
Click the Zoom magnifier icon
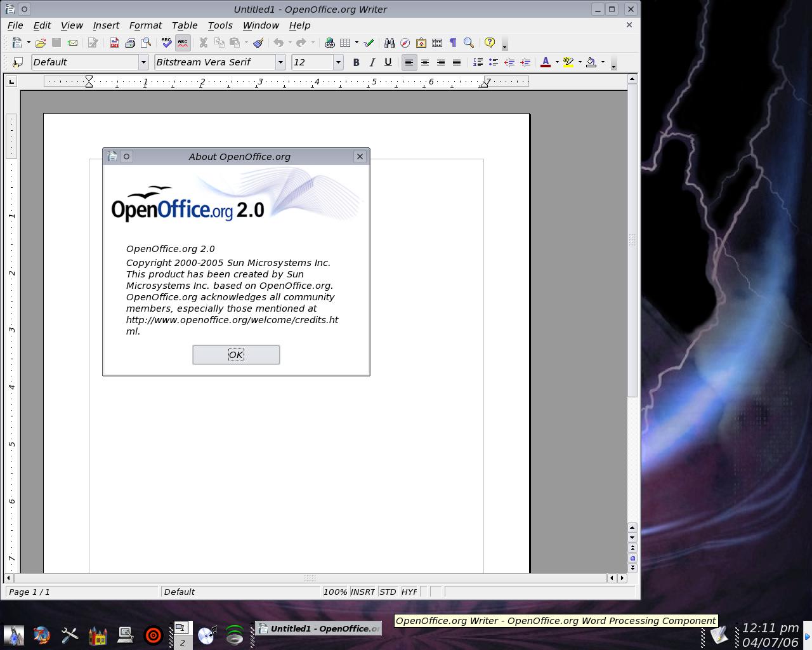tap(469, 43)
